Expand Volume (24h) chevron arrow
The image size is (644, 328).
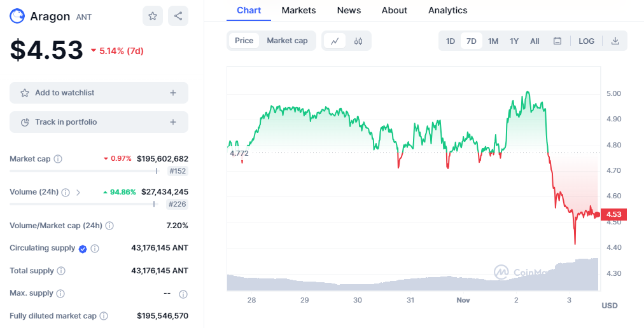tap(78, 192)
